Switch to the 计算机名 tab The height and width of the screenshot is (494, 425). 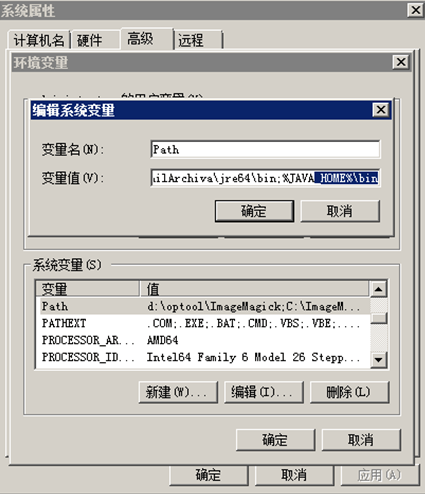pos(39,41)
